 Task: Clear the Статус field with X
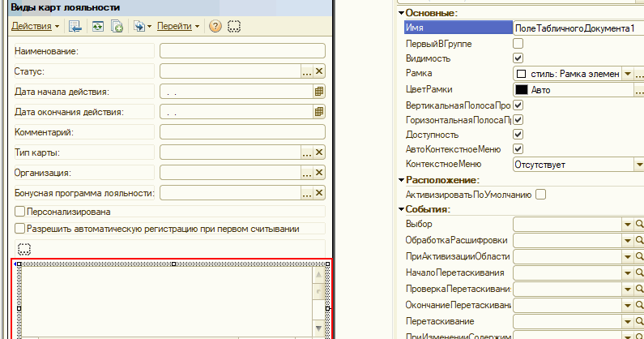pyautogui.click(x=319, y=71)
